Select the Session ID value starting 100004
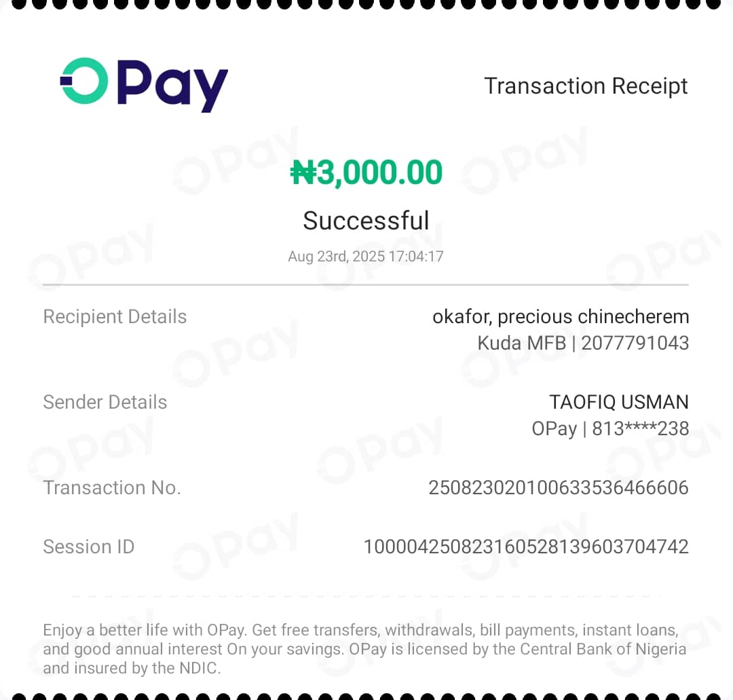 [x=526, y=547]
